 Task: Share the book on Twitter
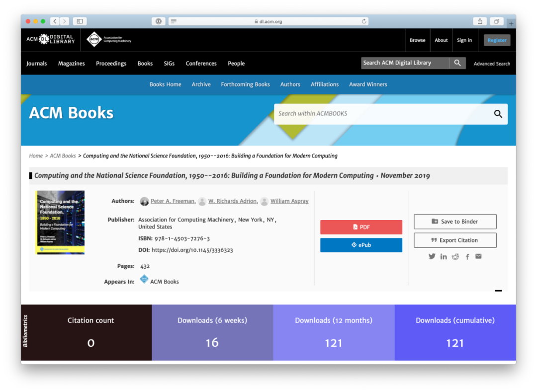point(432,256)
